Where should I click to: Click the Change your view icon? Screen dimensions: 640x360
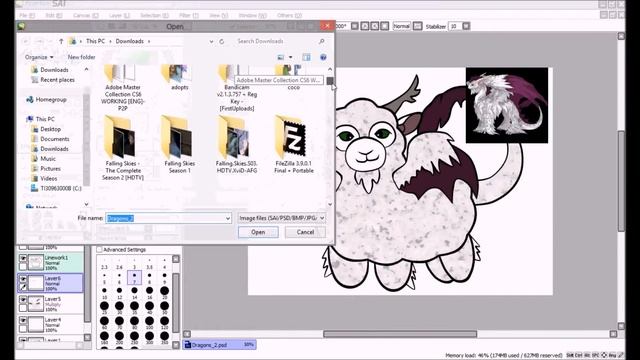[x=281, y=57]
